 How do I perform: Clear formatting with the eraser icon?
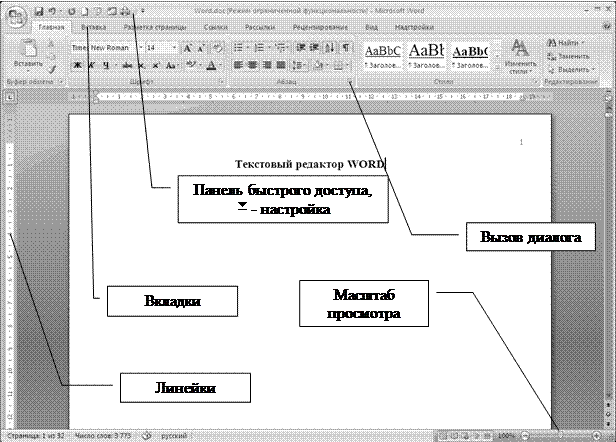click(x=217, y=48)
